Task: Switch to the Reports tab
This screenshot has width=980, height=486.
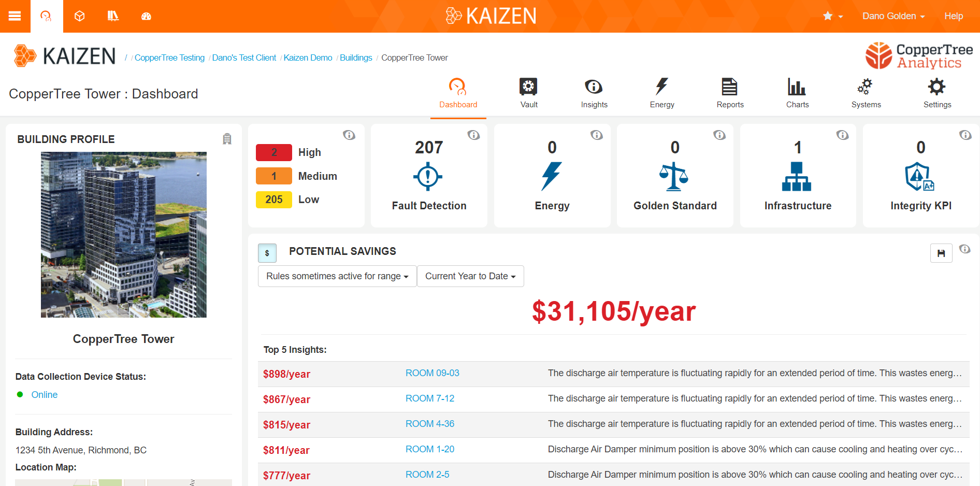Action: tap(730, 93)
